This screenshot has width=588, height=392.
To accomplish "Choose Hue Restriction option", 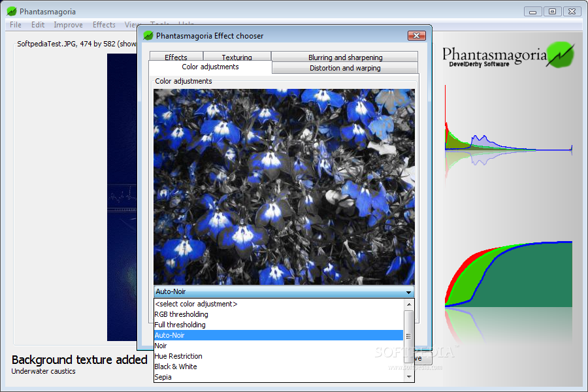I will [x=278, y=356].
